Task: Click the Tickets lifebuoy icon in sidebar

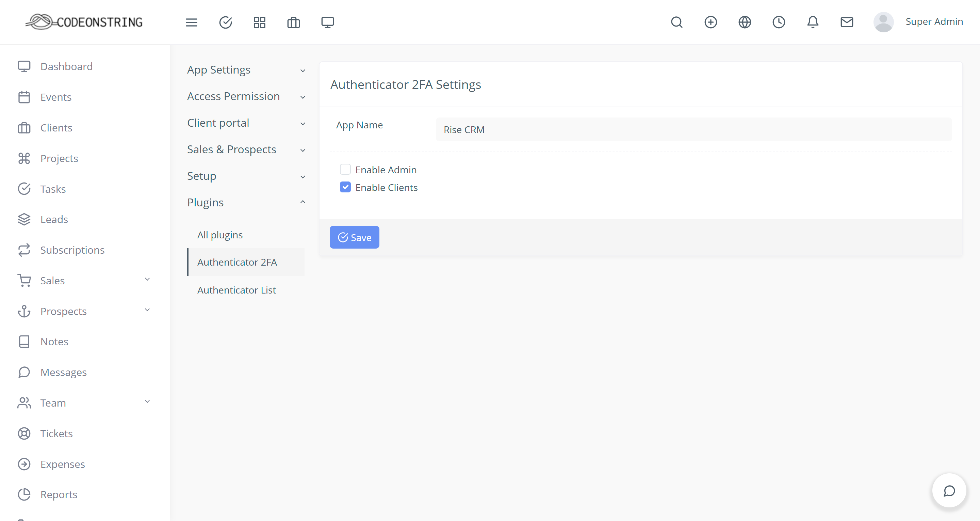Action: point(24,433)
